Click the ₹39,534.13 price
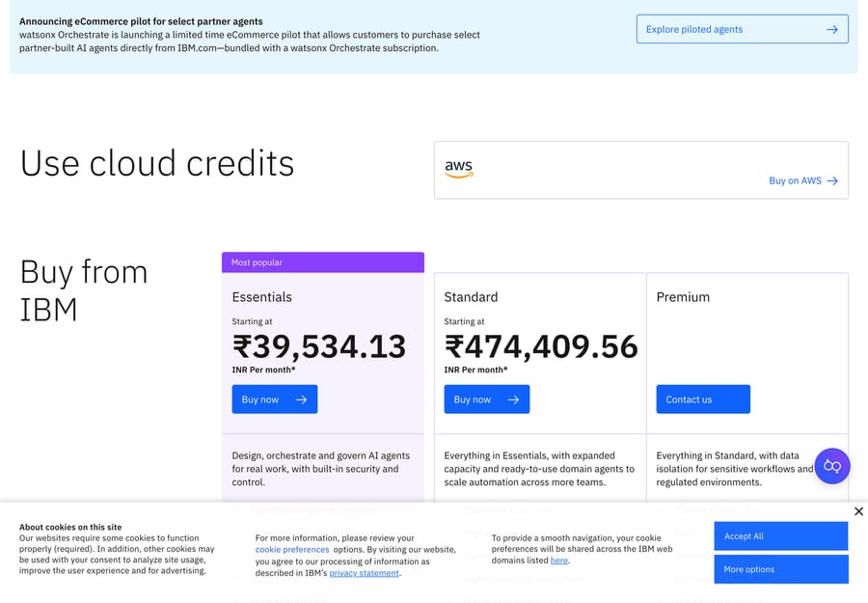Screen dimensions: 868x603 pos(319,346)
